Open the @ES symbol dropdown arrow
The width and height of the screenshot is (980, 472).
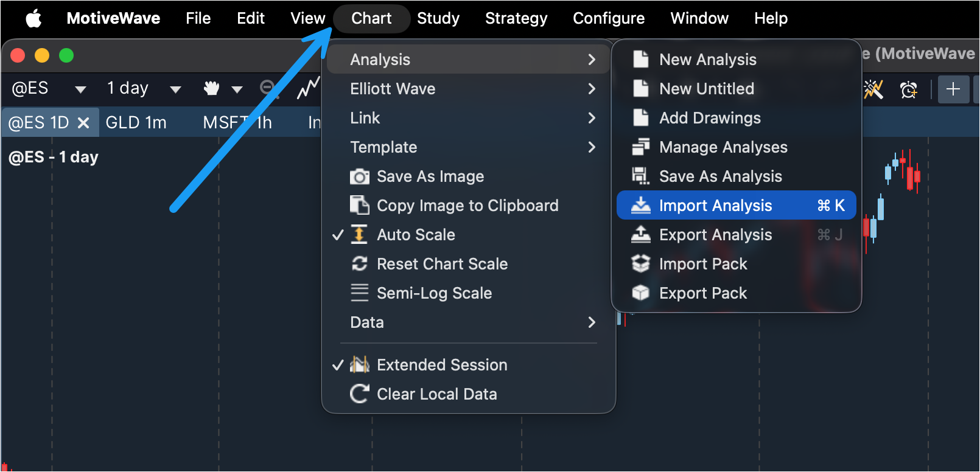pos(80,89)
